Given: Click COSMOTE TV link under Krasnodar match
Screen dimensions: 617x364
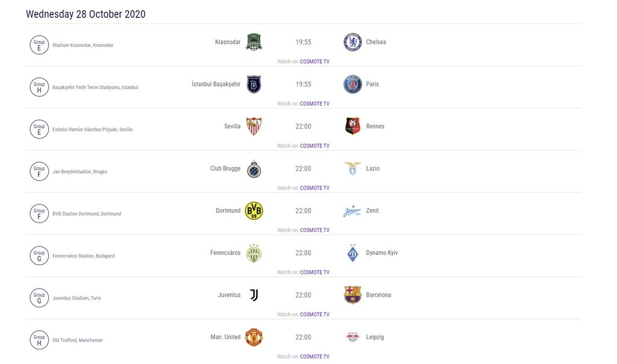Looking at the screenshot, I should (314, 61).
